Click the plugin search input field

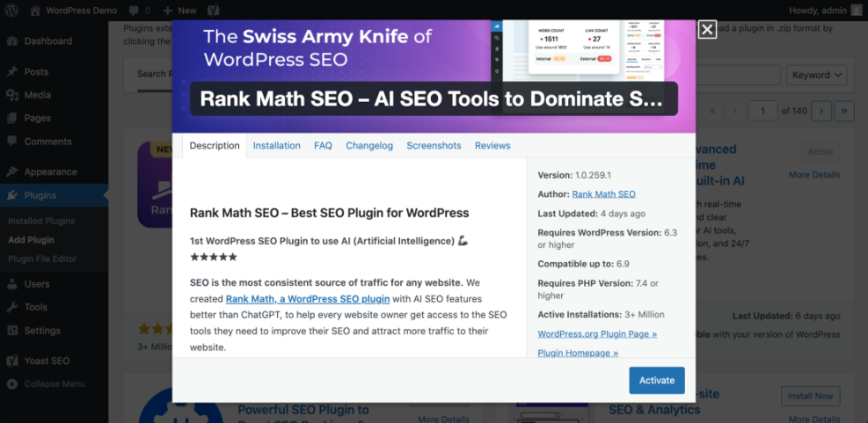(738, 75)
